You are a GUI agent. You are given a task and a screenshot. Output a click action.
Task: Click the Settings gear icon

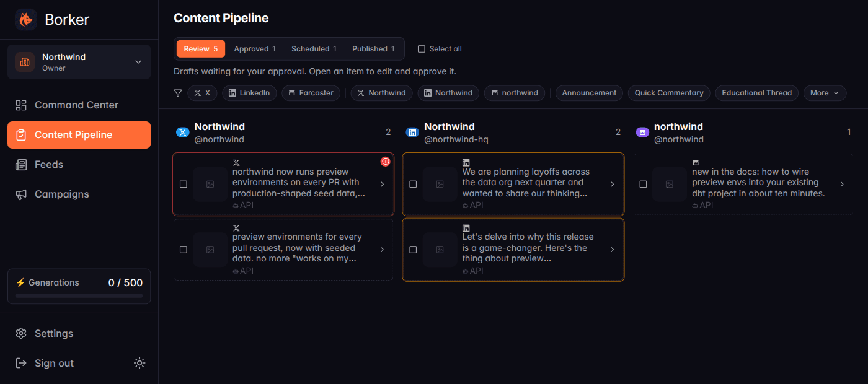coord(21,333)
